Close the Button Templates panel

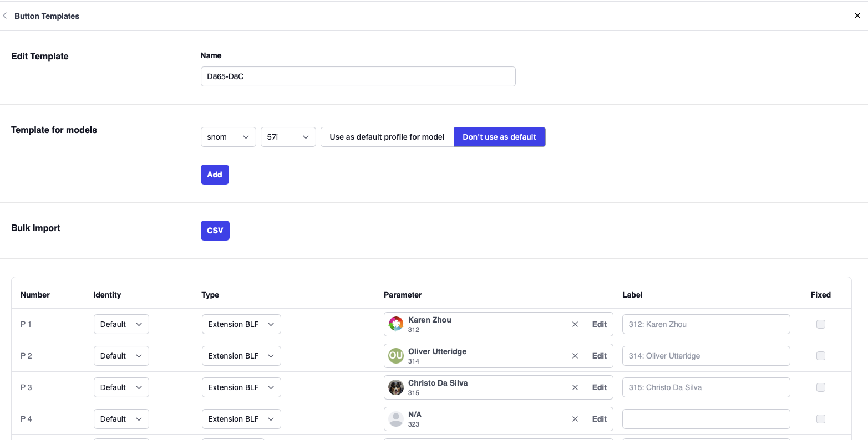[857, 16]
